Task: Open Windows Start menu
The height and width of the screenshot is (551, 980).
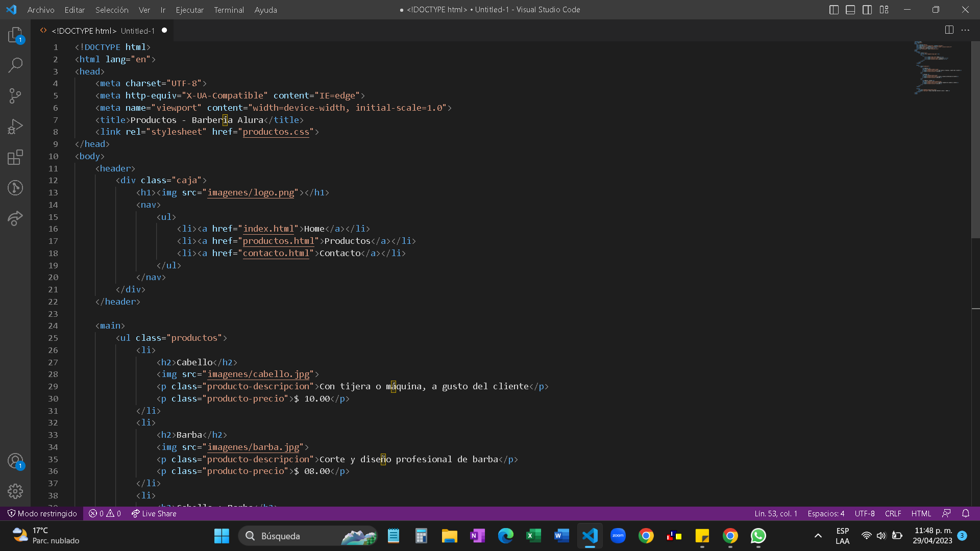Action: pos(222,536)
